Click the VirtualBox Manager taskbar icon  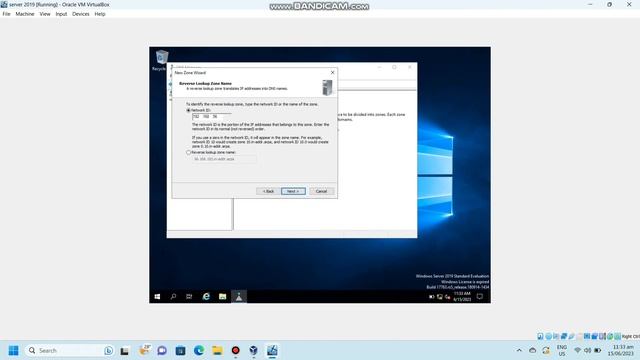point(253,351)
